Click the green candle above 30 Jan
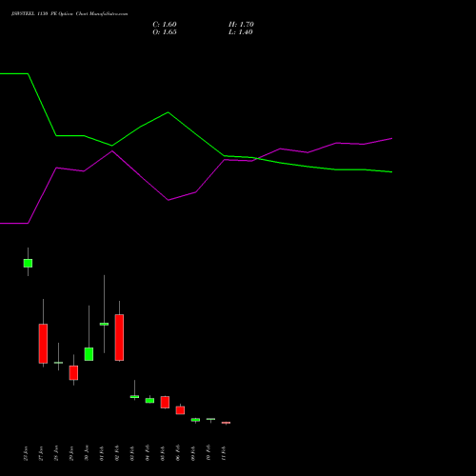476x476 pixels. 89,354
